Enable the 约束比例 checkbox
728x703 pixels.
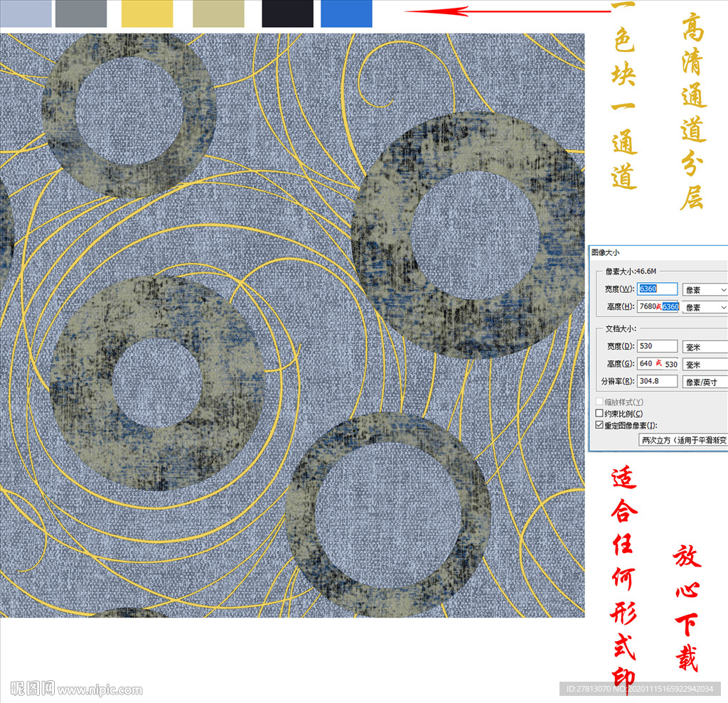coord(599,414)
